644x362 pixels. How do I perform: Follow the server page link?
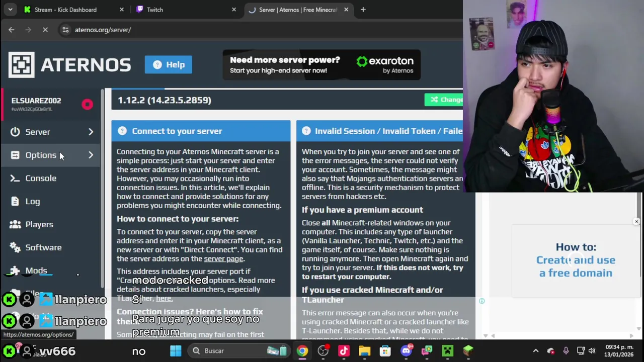223,258
